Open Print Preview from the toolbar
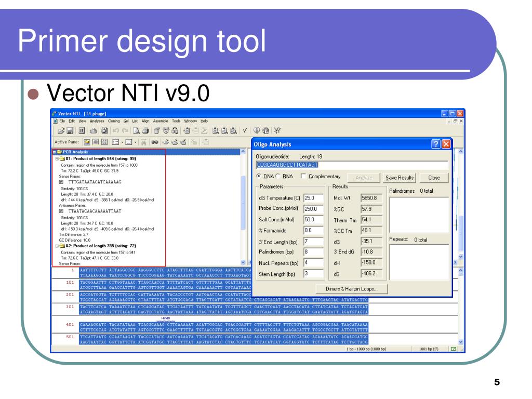 (136, 130)
